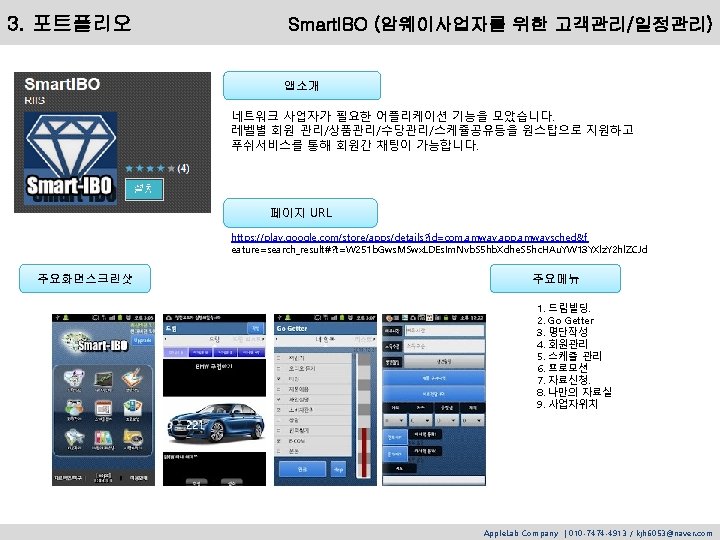Tap the Smart-IBO logo in the home screenshot
Screen dimensions: 720x540
pyautogui.click(x=96, y=342)
